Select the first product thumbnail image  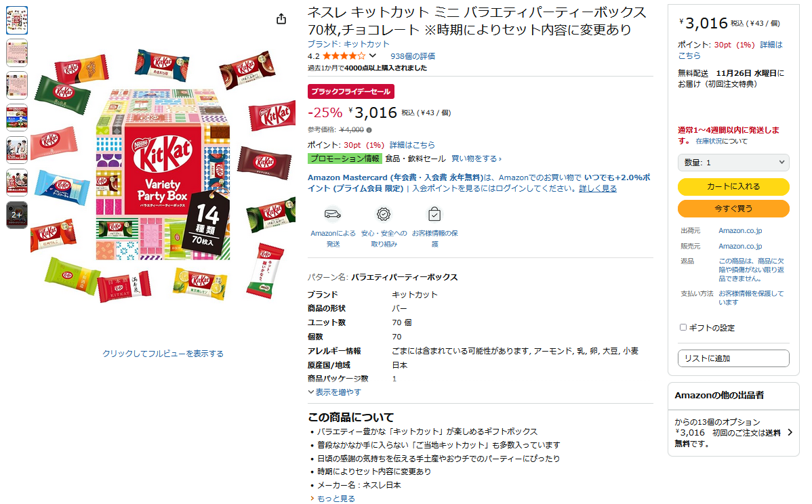(x=16, y=20)
